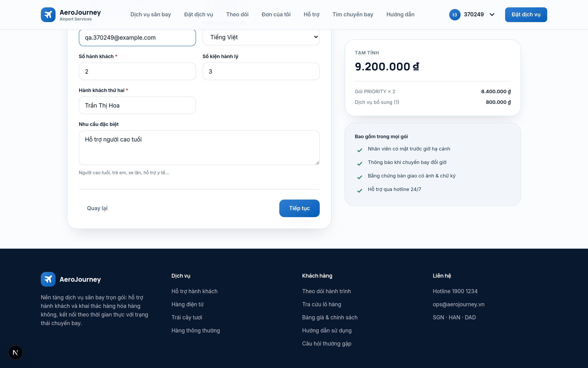Click Nhân viên có mặt trước giờ hạ cánh
588x368 pixels.
(409, 149)
